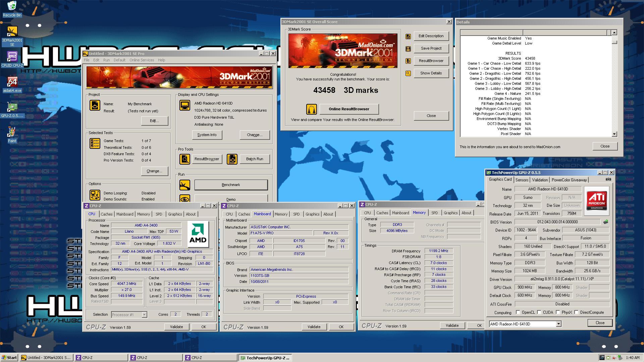Launch the aida64.exe desktop icon
The height and width of the screenshot is (362, 644).
[x=12, y=84]
